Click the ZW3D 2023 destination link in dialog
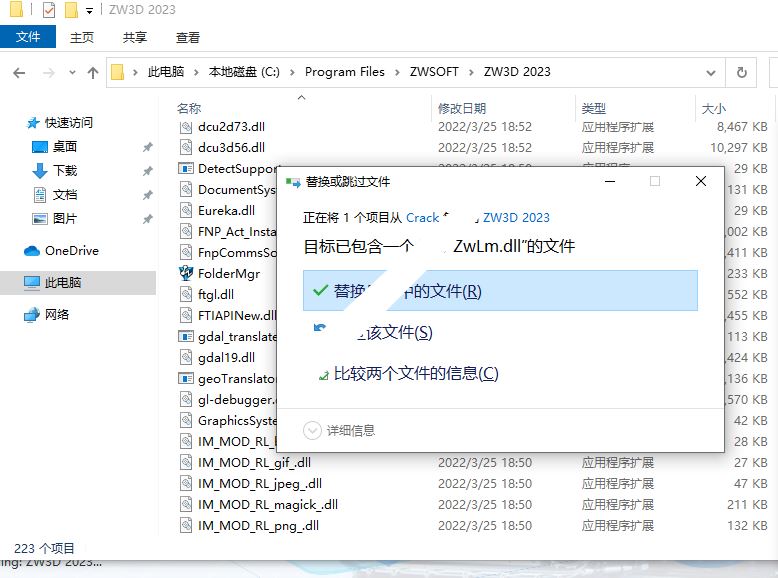Screen dimensions: 778x578 [x=516, y=218]
